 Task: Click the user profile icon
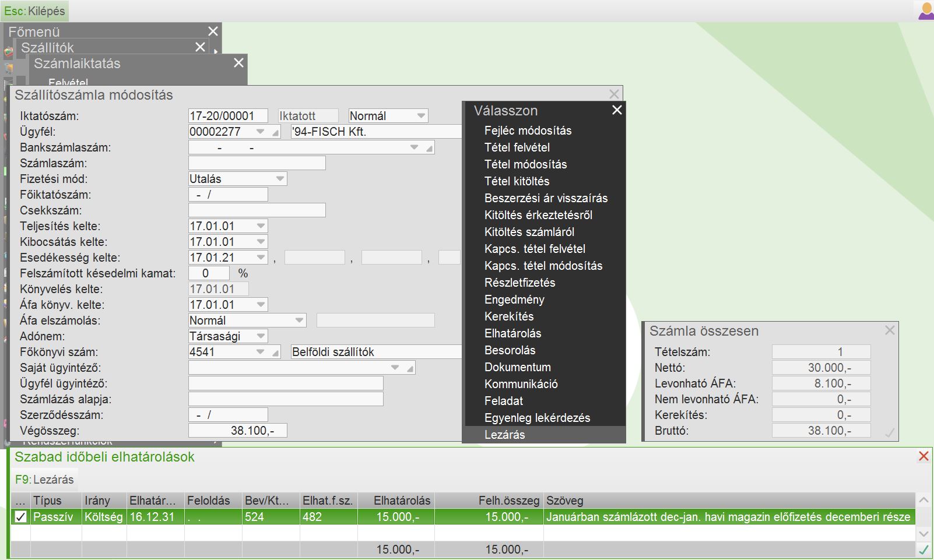(x=926, y=11)
